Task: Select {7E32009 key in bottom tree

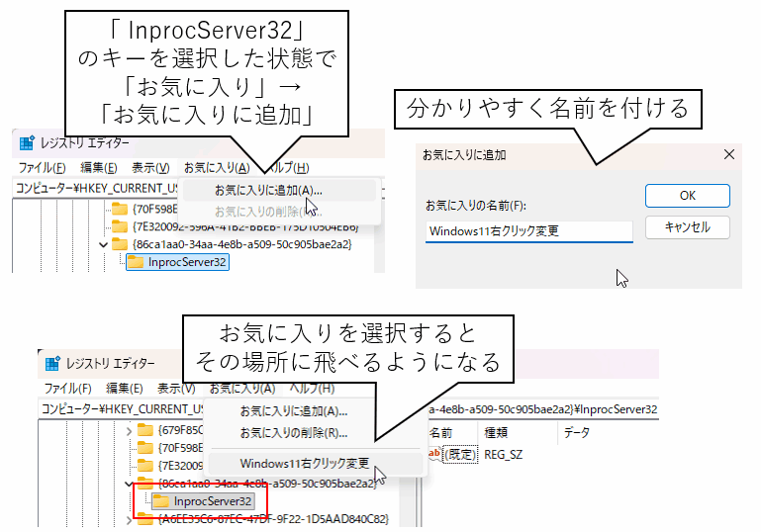Action: [180, 466]
